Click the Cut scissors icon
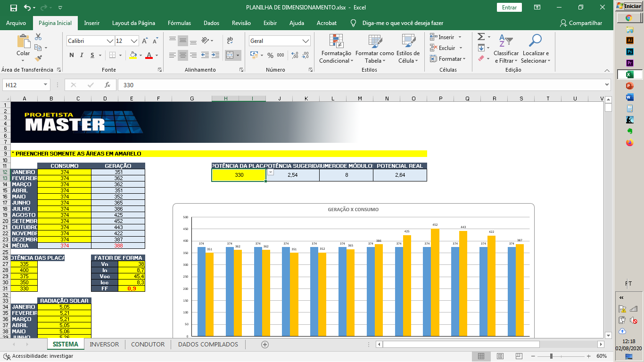This screenshot has width=644, height=362. click(x=38, y=37)
